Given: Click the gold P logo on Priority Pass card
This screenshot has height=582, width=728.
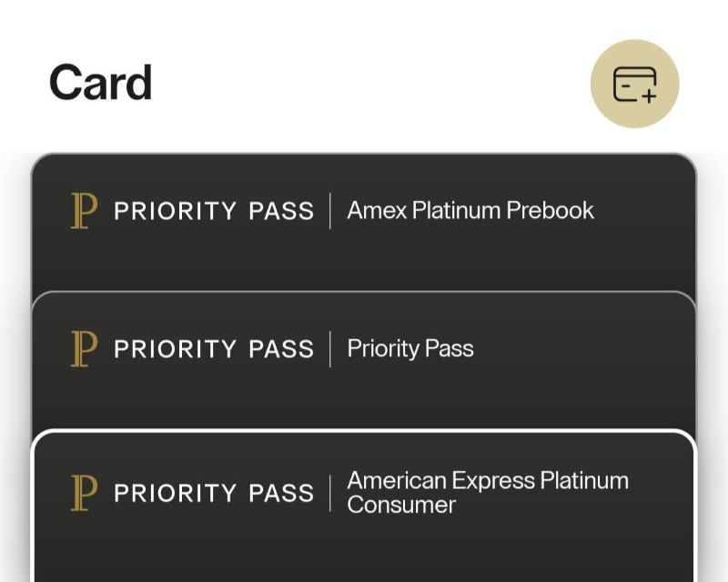Looking at the screenshot, I should pyautogui.click(x=84, y=349).
